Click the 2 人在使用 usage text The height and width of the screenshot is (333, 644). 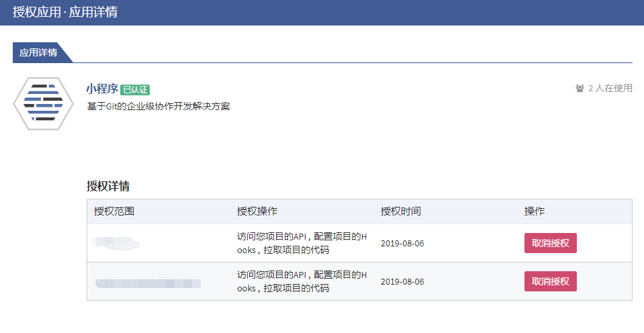[x=610, y=88]
